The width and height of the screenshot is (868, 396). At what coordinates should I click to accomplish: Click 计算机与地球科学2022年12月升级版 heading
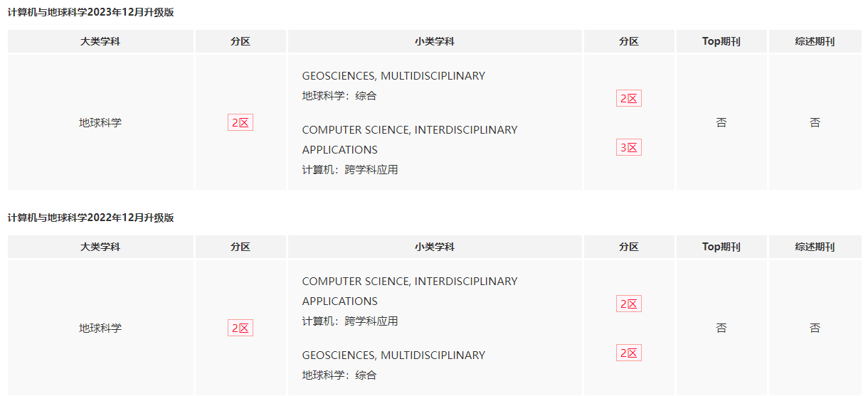91,218
